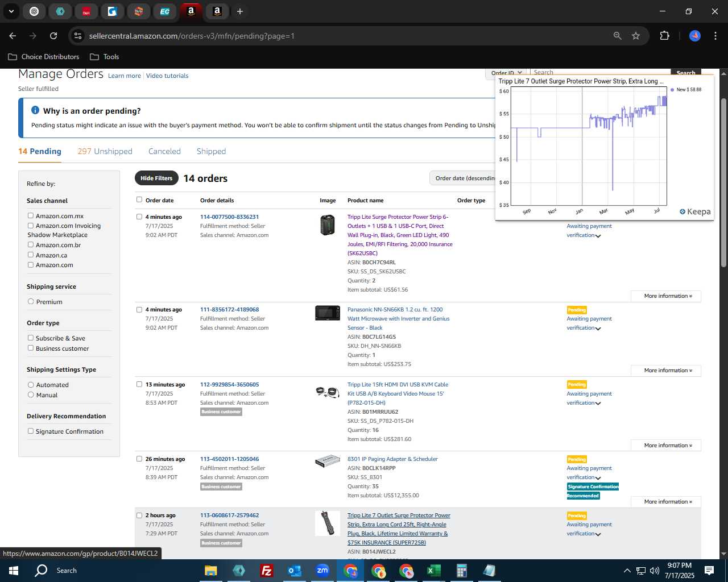Image resolution: width=728 pixels, height=582 pixels.
Task: Open the Chrome profile avatar
Action: [x=695, y=36]
